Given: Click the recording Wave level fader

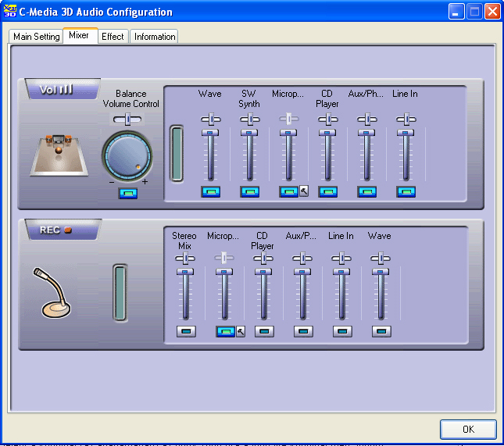Looking at the screenshot, I should point(381,294).
